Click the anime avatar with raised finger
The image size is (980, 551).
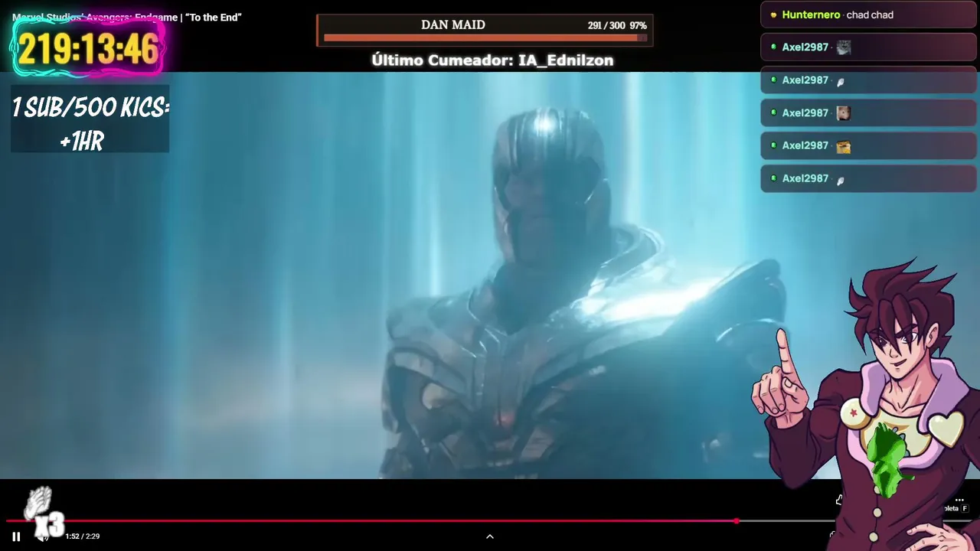click(865, 406)
